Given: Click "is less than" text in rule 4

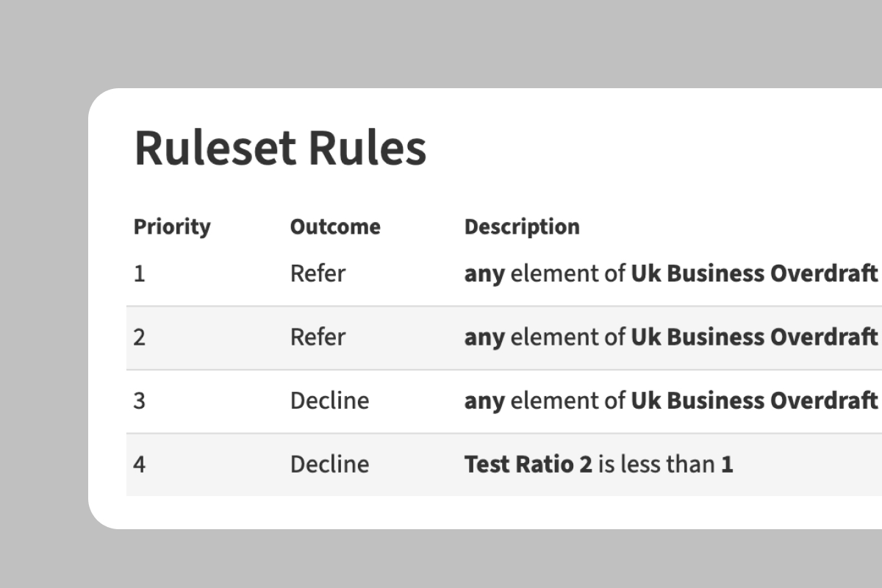Looking at the screenshot, I should click(656, 465).
